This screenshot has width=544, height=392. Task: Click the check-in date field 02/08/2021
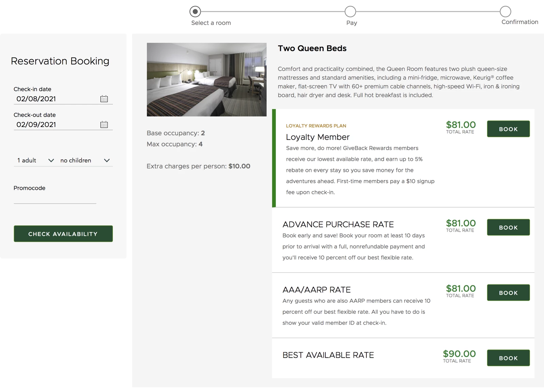point(54,99)
